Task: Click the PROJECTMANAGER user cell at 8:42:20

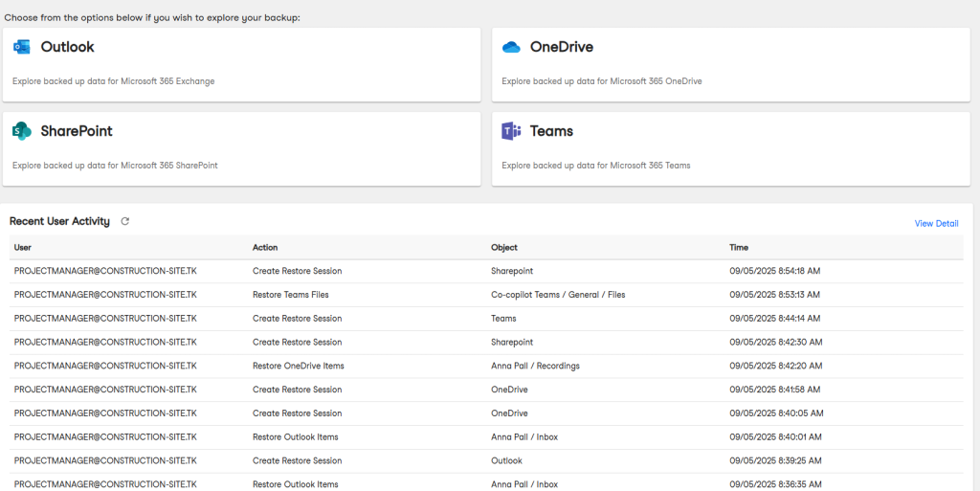Action: click(105, 366)
